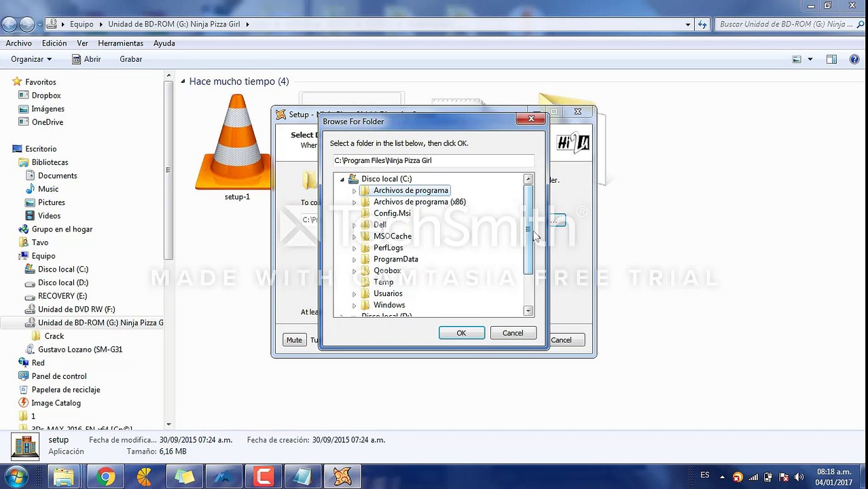Click the Abrir toolbar button
868x489 pixels.
pyautogui.click(x=87, y=59)
